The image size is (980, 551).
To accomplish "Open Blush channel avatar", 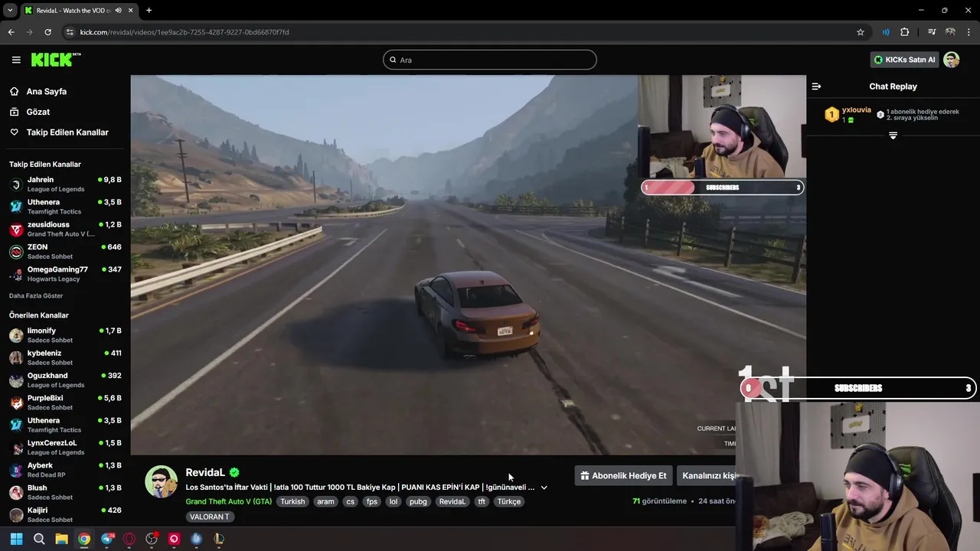I will tap(16, 492).
